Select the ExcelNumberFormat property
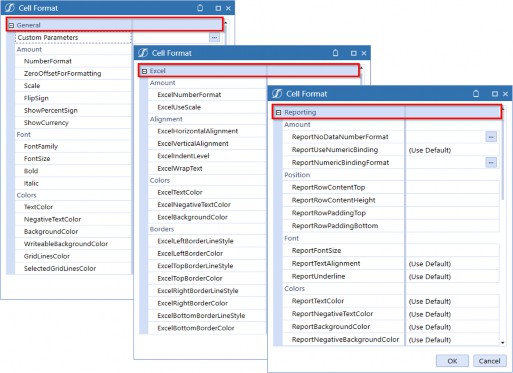This screenshot has width=513, height=373. point(189,95)
